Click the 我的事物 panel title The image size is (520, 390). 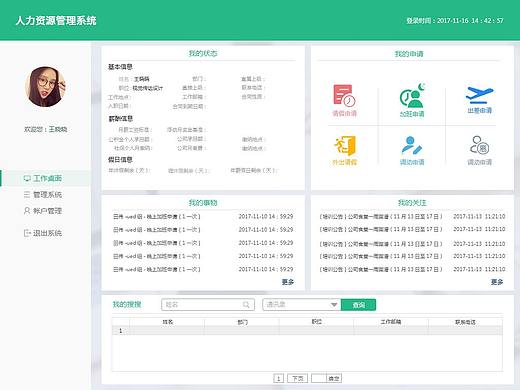click(x=203, y=203)
